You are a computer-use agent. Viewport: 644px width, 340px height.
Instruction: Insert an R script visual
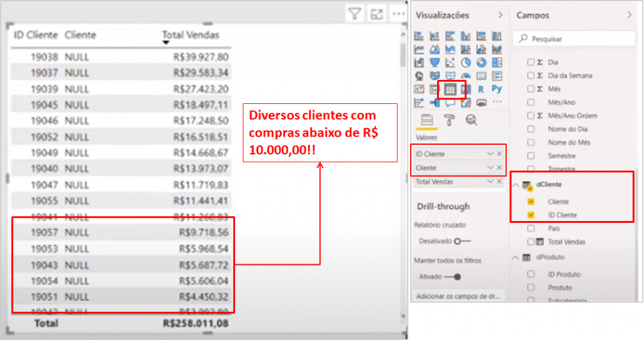(481, 89)
